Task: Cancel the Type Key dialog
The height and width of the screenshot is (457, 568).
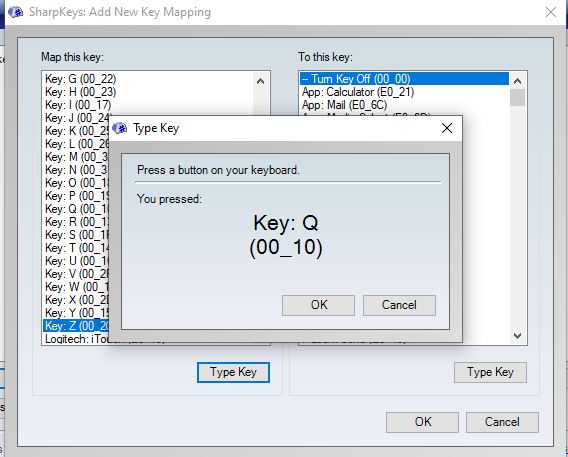Action: (x=399, y=305)
